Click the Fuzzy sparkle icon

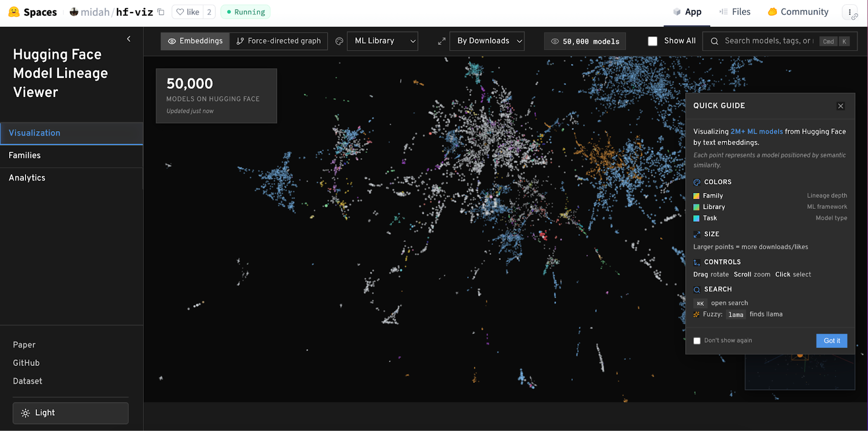coord(697,314)
